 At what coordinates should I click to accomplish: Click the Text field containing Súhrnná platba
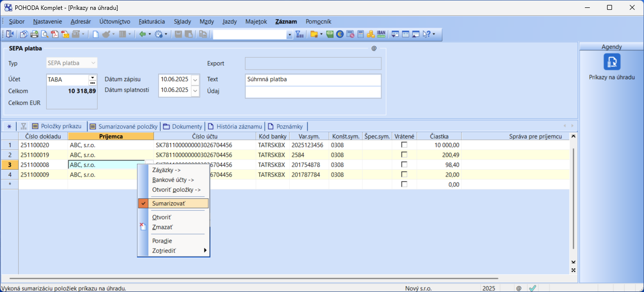(313, 79)
